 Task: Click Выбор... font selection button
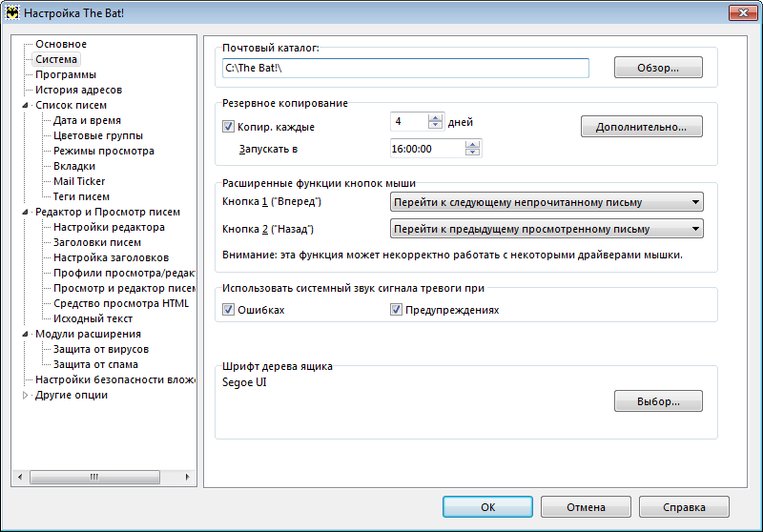point(658,401)
